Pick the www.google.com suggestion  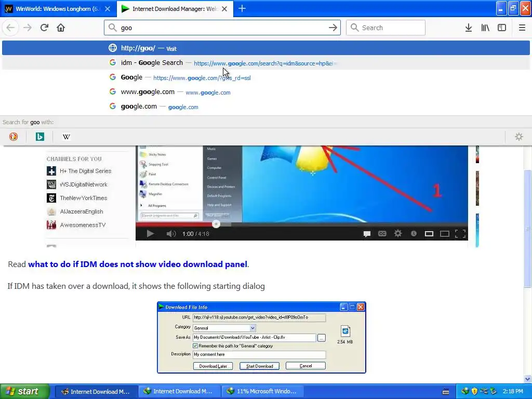(x=266, y=92)
